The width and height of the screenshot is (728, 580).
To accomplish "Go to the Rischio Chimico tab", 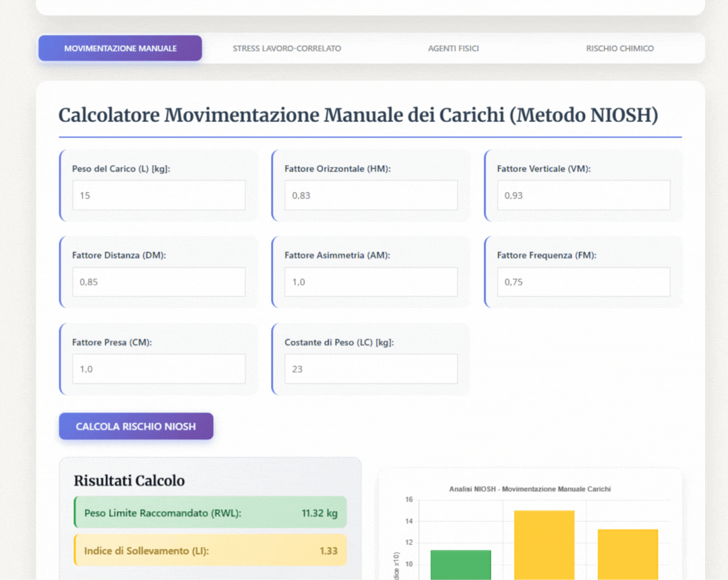I will (619, 49).
